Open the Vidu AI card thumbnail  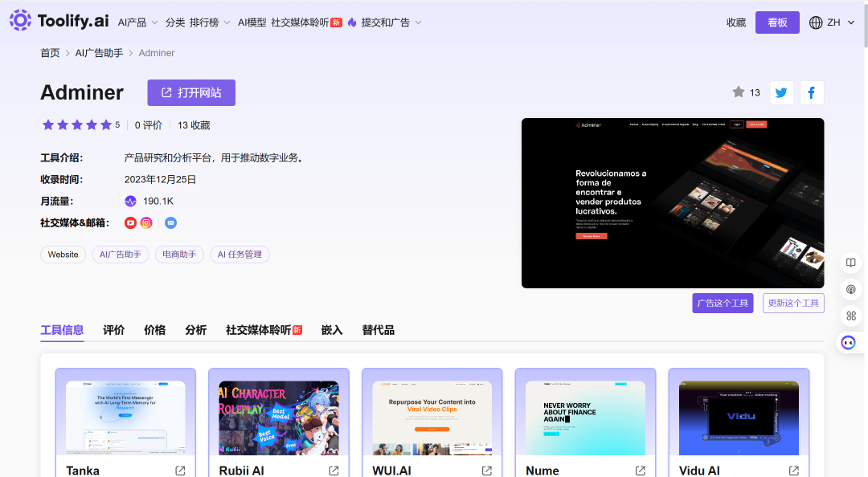tap(739, 418)
